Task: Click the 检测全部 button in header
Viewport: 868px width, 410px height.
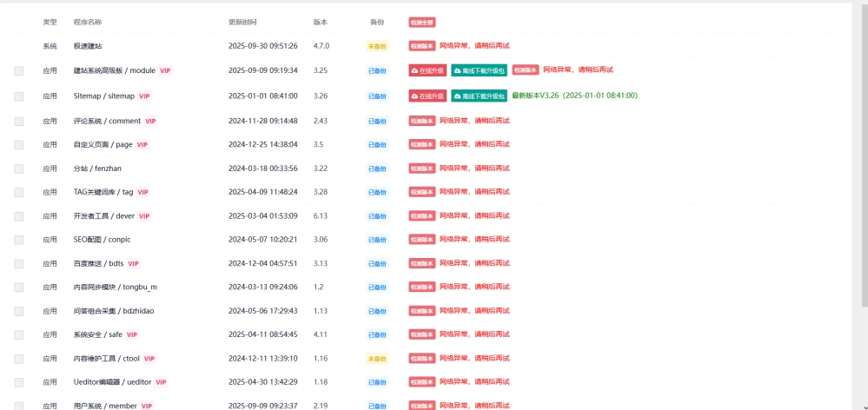Action: pyautogui.click(x=421, y=22)
